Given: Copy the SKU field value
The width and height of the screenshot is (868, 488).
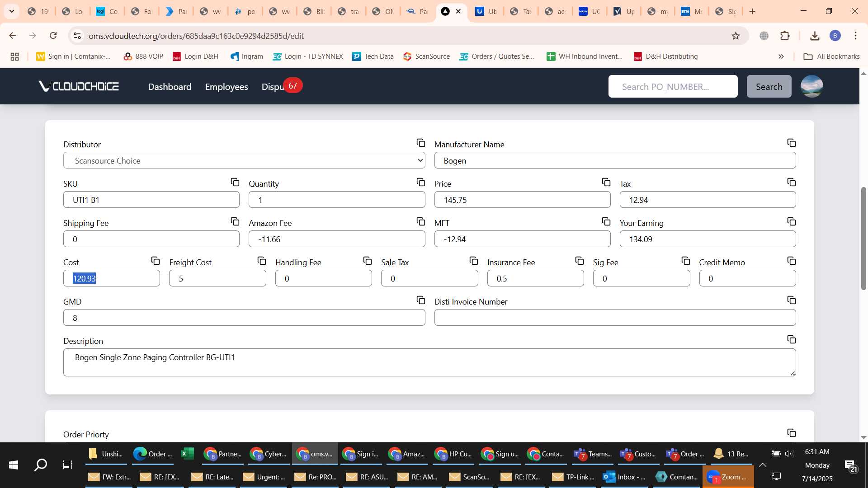Looking at the screenshot, I should 235,182.
